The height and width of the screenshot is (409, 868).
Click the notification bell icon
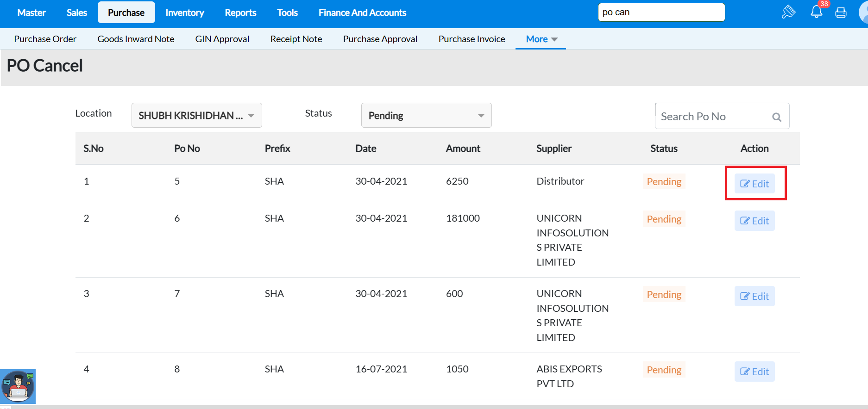pos(816,12)
